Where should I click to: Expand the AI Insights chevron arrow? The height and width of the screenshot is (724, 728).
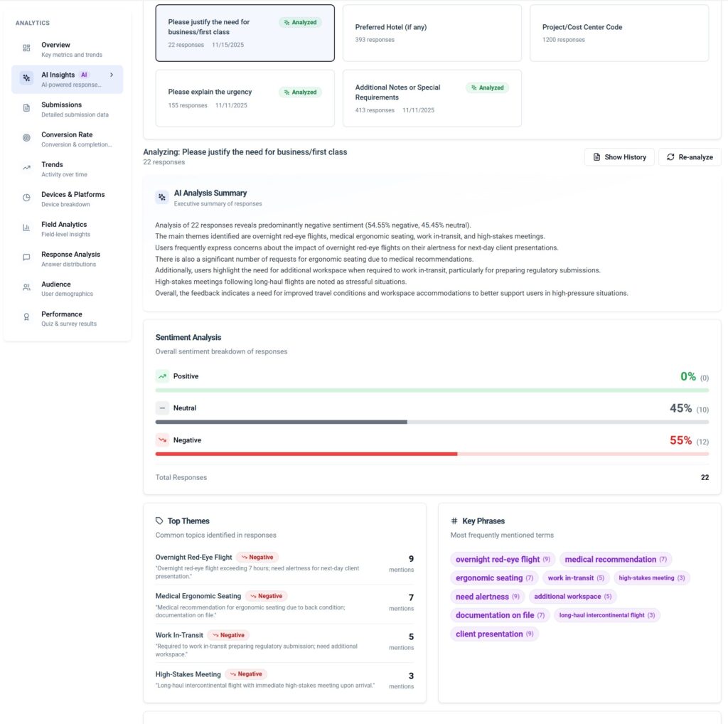(x=112, y=75)
